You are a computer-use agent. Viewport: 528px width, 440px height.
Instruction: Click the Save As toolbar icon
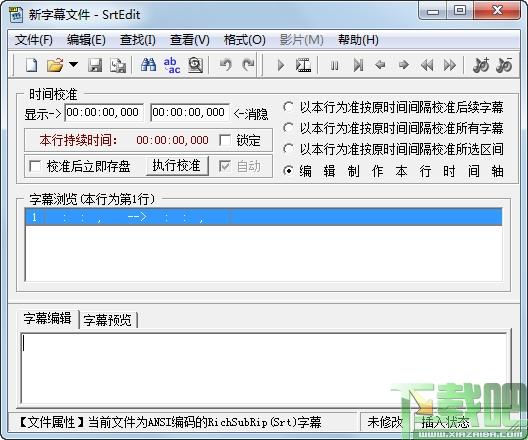pos(118,65)
